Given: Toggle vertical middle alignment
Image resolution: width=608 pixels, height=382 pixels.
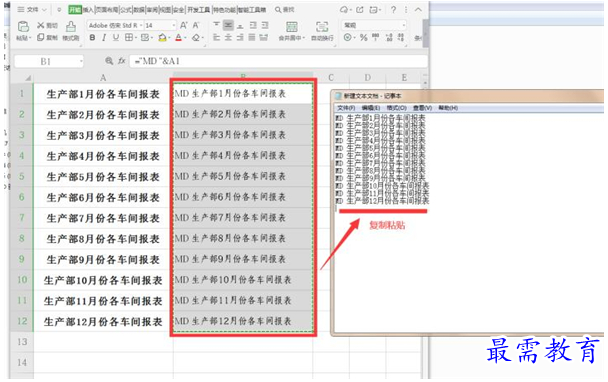Looking at the screenshot, I should coord(228,25).
